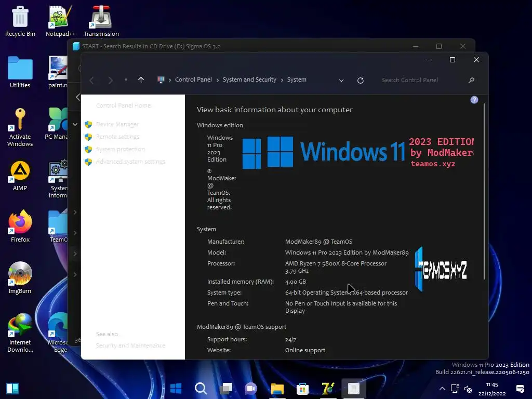Click the TEAMOS.XYZ logo image
The height and width of the screenshot is (399, 532).
tap(441, 269)
